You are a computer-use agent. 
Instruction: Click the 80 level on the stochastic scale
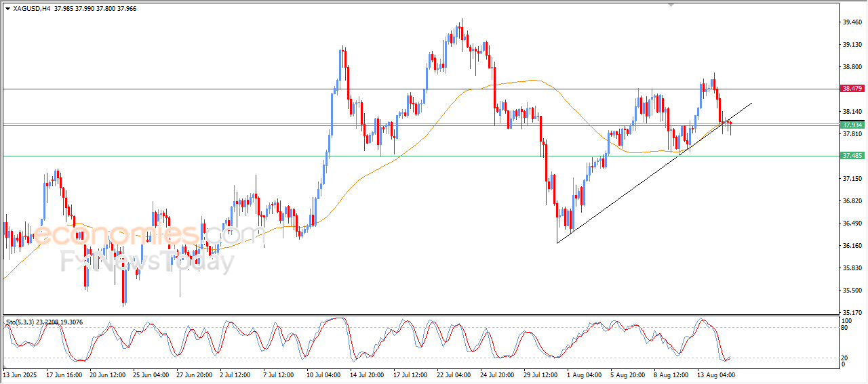click(x=846, y=328)
